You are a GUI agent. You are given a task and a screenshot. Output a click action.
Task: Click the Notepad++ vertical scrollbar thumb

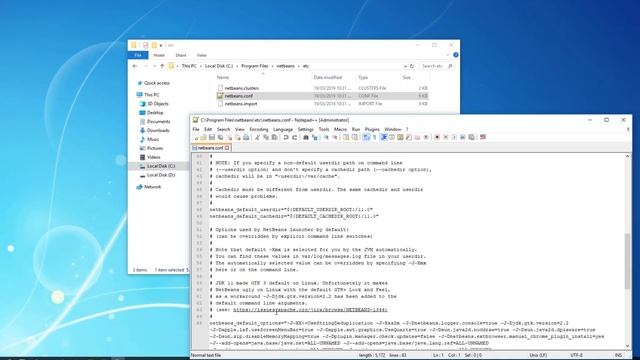pos(627,261)
